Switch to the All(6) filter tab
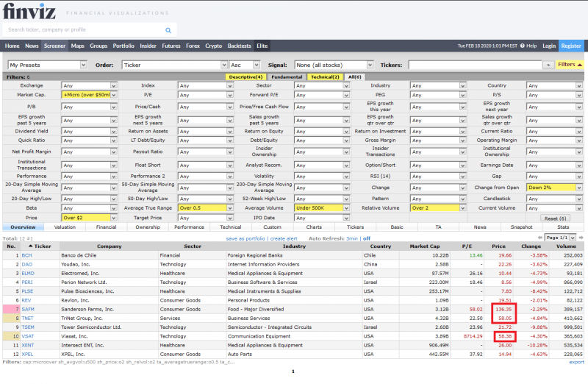 click(x=354, y=77)
